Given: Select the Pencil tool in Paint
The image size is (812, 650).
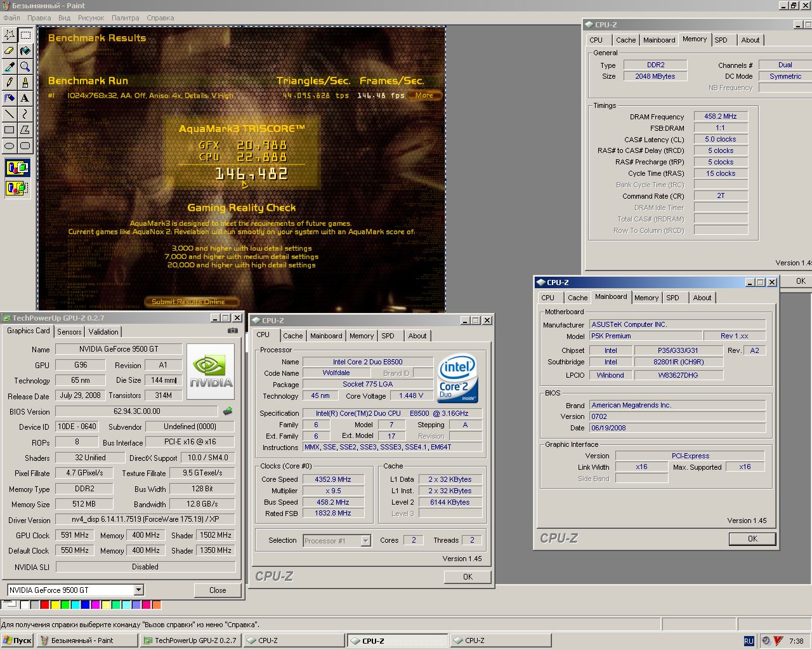Looking at the screenshot, I should [10, 82].
